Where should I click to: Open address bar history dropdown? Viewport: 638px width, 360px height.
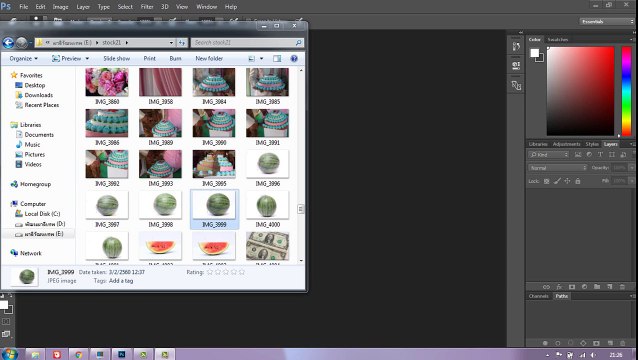[171, 42]
